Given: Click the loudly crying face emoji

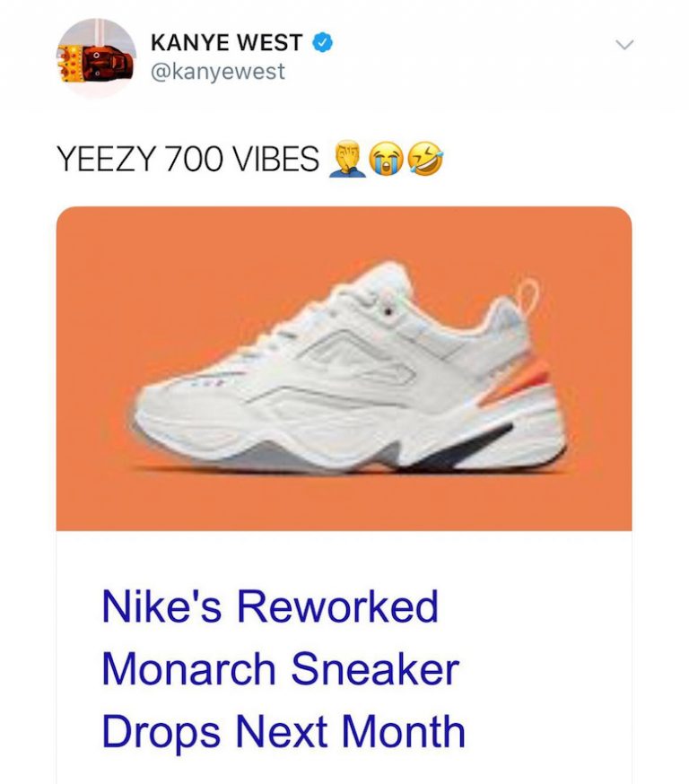Looking at the screenshot, I should tap(387, 160).
